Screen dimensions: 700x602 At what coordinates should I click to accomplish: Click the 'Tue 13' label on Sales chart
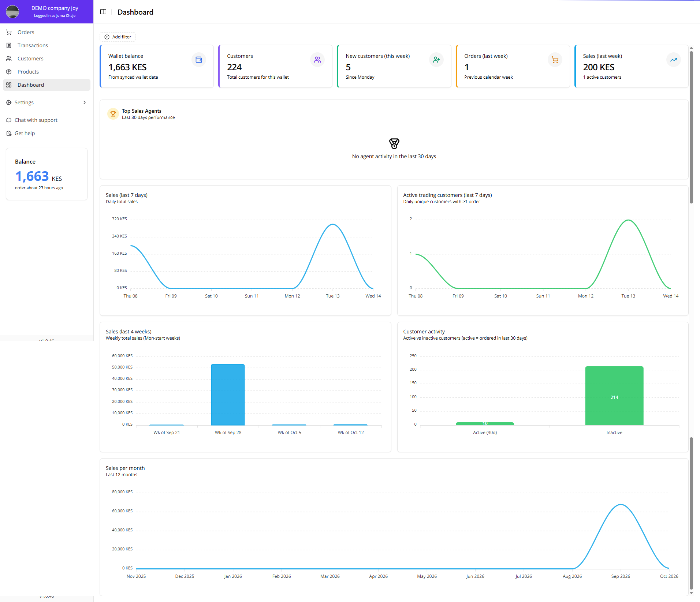tap(332, 296)
